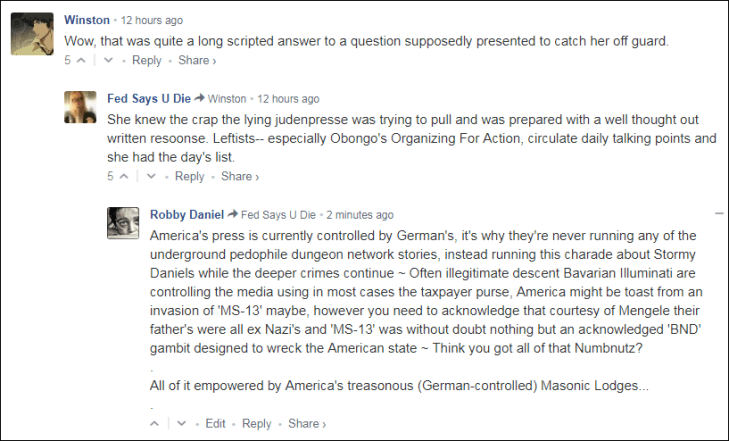Screen dimensions: 729x441
Task: Upvote Robby Daniel's comment
Action: tap(155, 424)
